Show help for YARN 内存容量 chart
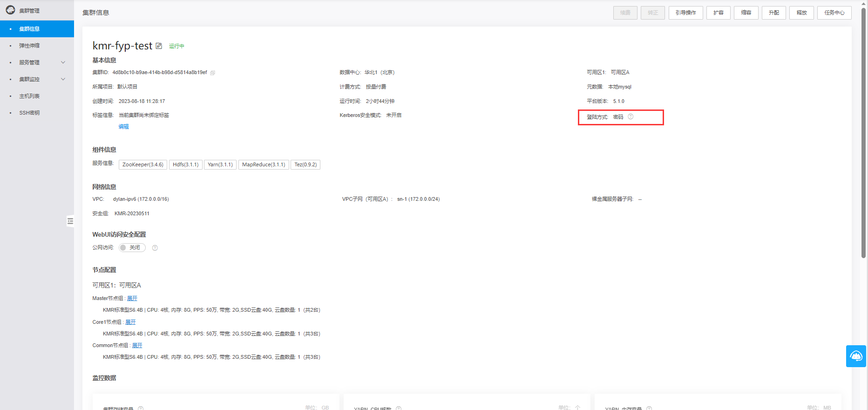 pyautogui.click(x=649, y=408)
